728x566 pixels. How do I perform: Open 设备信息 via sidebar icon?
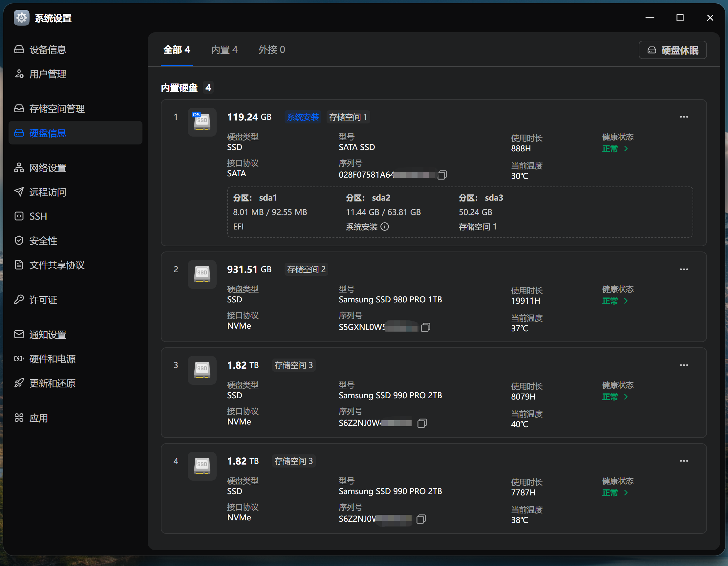[x=19, y=49]
